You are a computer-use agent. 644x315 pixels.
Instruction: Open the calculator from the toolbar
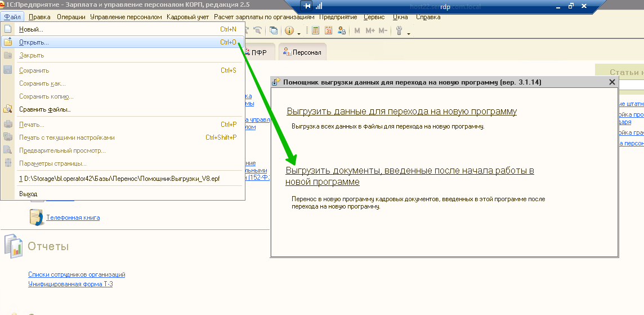(x=315, y=30)
